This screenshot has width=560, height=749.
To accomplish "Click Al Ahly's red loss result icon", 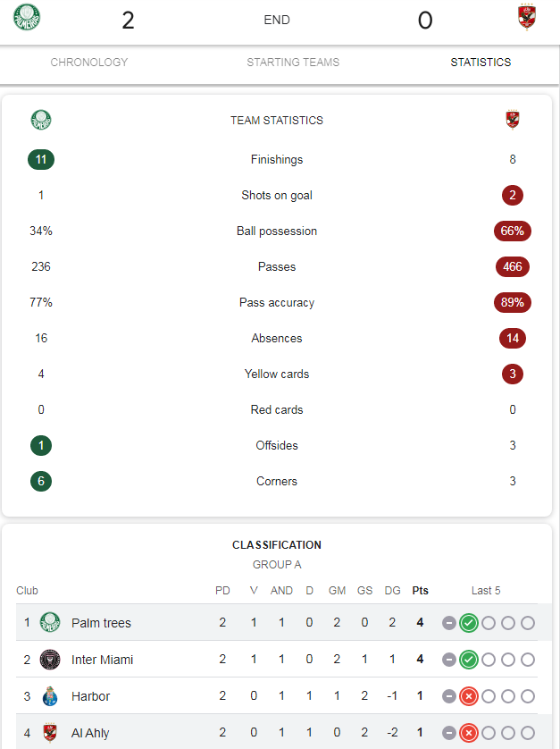I will click(469, 733).
